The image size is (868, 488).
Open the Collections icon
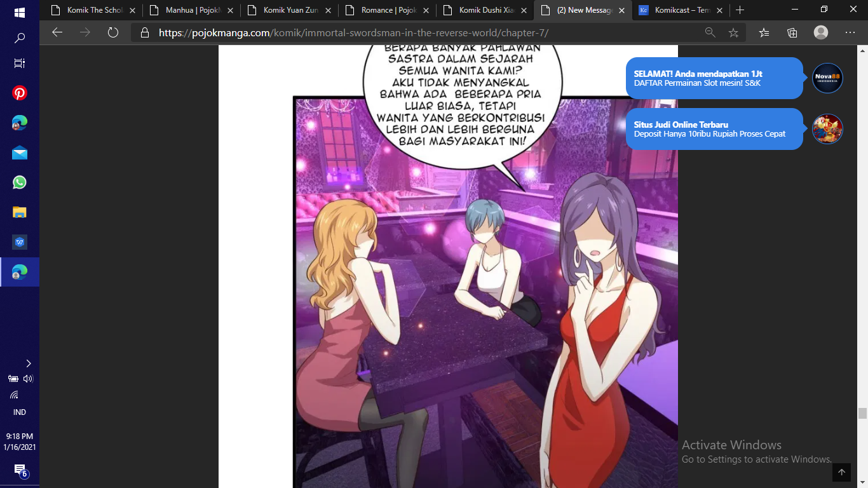point(792,32)
